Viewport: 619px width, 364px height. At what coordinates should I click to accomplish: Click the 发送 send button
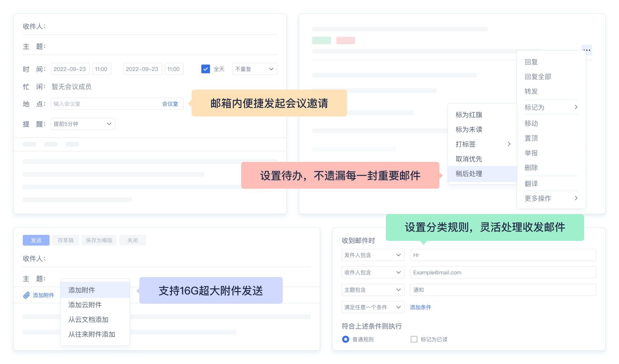point(36,240)
